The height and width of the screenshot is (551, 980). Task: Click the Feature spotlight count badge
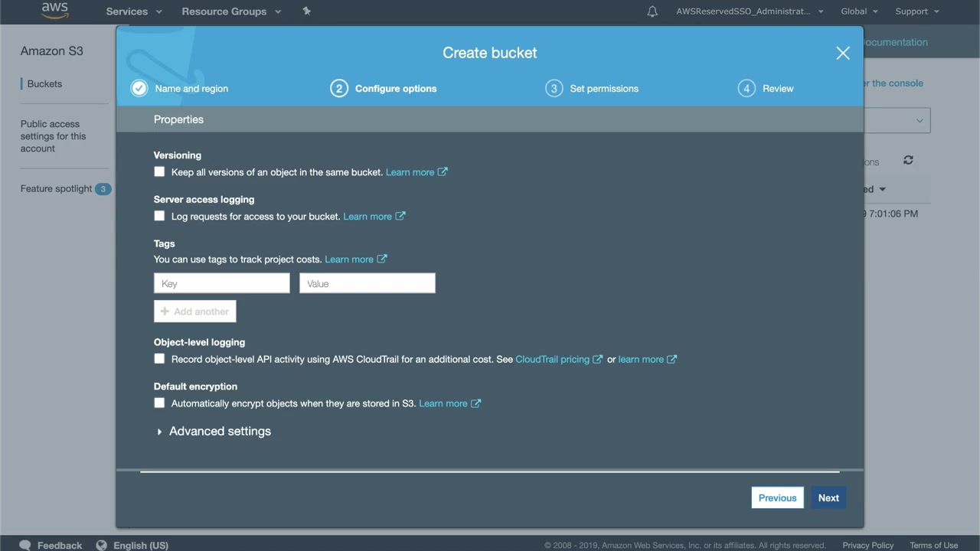103,189
